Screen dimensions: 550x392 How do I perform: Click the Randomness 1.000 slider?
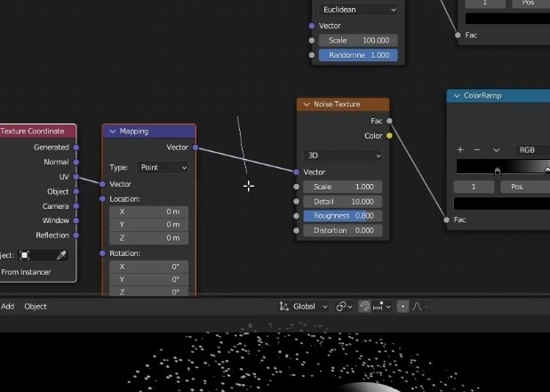click(x=358, y=55)
